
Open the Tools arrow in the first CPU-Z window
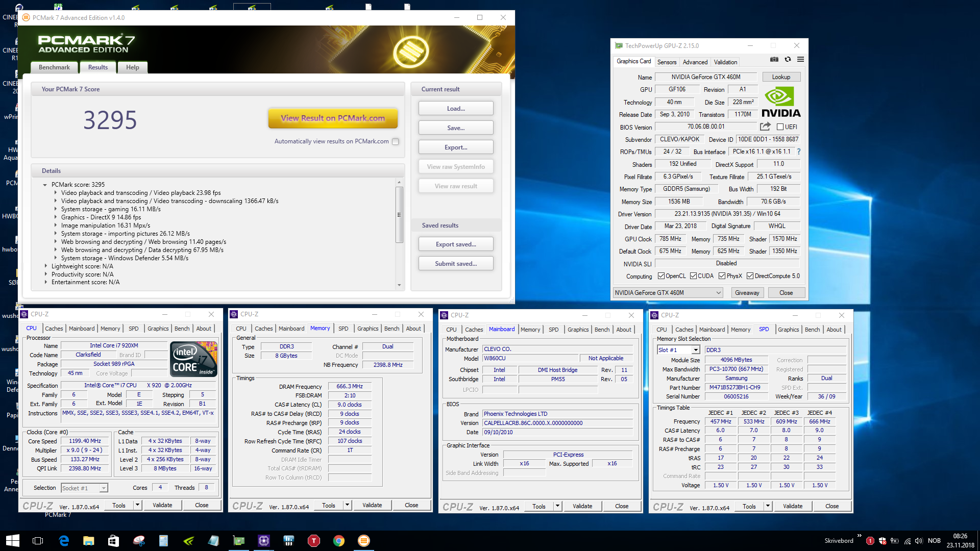tap(137, 505)
